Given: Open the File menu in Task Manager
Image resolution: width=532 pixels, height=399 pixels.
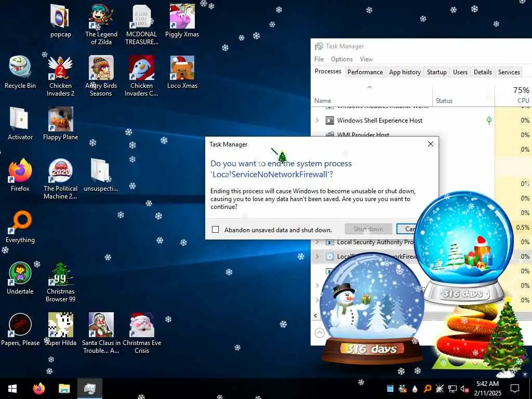Looking at the screenshot, I should point(319,59).
